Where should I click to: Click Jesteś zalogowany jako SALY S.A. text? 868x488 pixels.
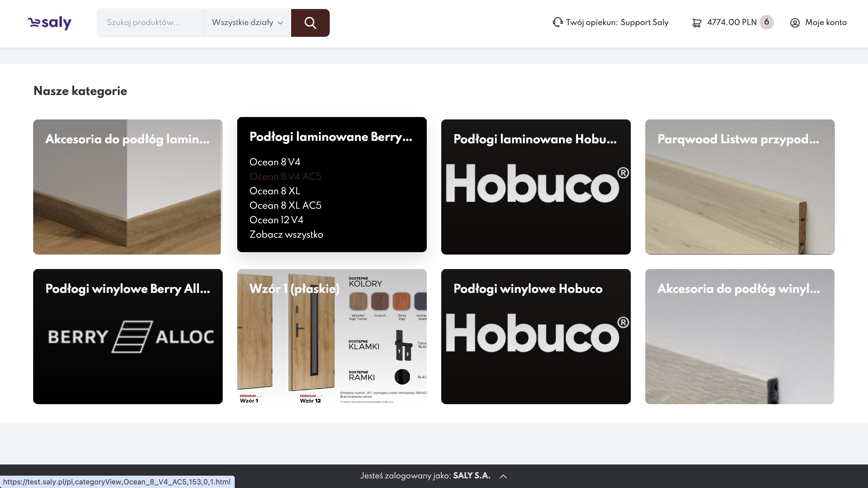click(x=425, y=476)
